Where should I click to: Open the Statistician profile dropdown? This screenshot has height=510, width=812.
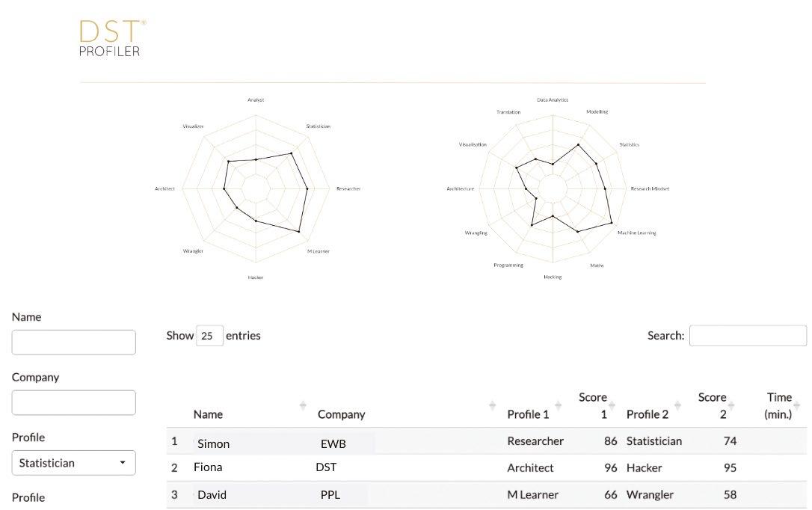click(x=73, y=463)
